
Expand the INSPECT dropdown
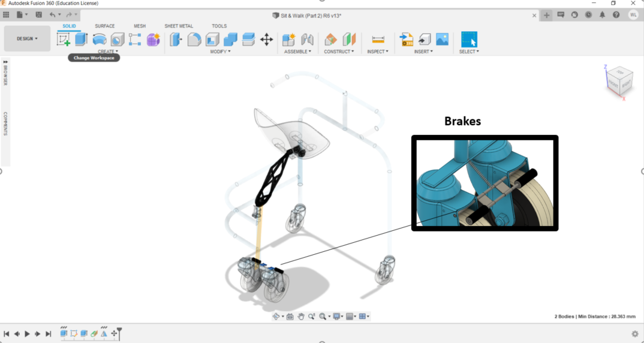377,52
